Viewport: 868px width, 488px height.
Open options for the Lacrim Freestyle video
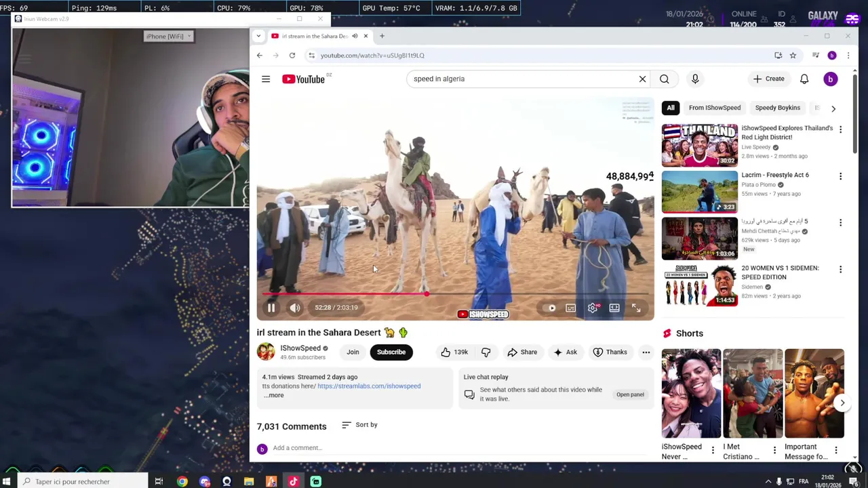pos(840,176)
